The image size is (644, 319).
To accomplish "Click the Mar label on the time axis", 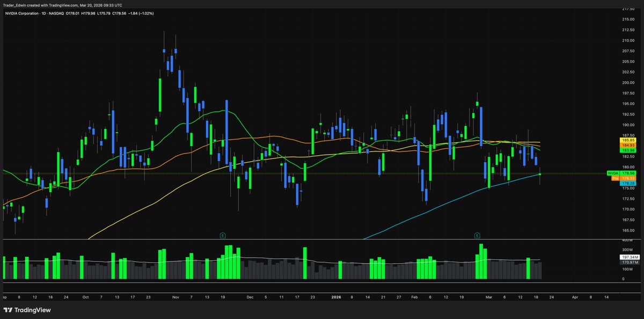I will coord(489,297).
